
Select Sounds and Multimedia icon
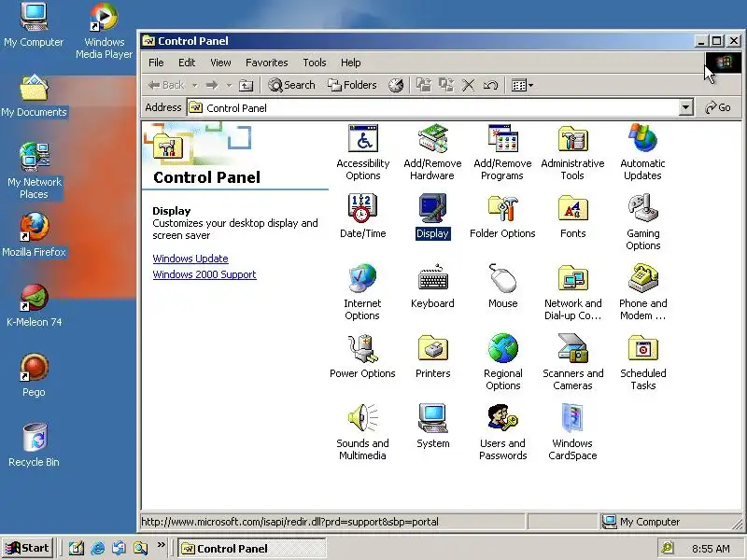coord(362,432)
